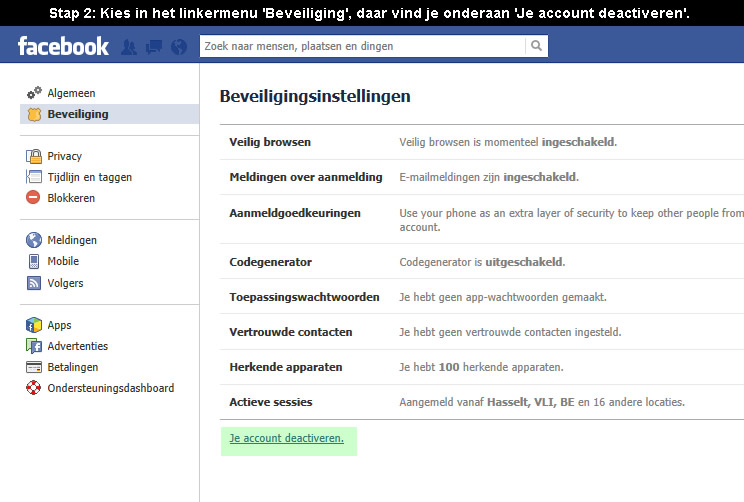This screenshot has width=744, height=502.
Task: Click 'Je hebt geen app-wachtwoorden gemaakt' text
Action: pos(503,297)
